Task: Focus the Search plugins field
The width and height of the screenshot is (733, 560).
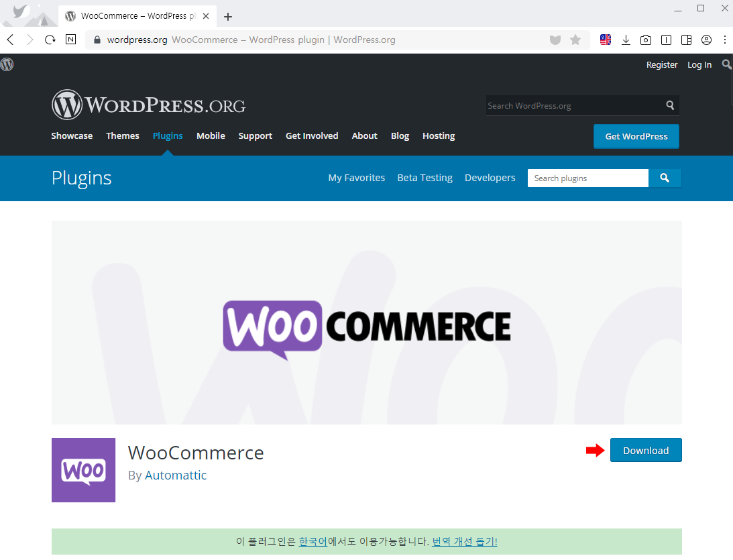Action: (x=587, y=178)
